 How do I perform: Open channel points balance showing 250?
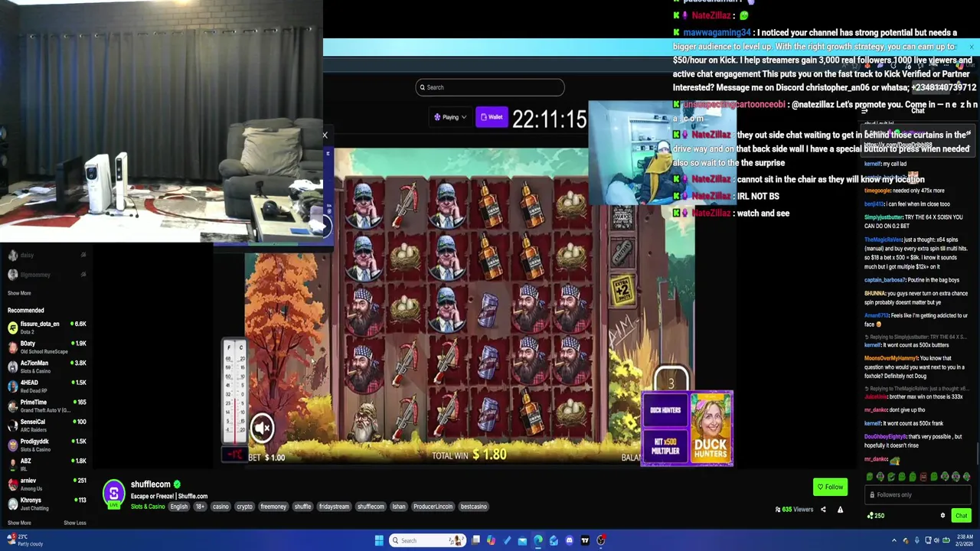(876, 516)
